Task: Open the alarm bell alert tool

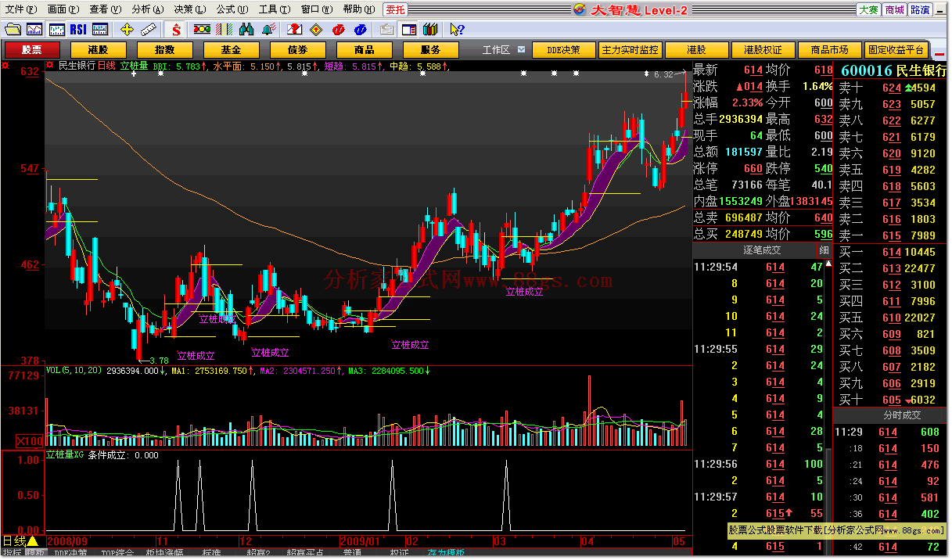Action: (268, 30)
